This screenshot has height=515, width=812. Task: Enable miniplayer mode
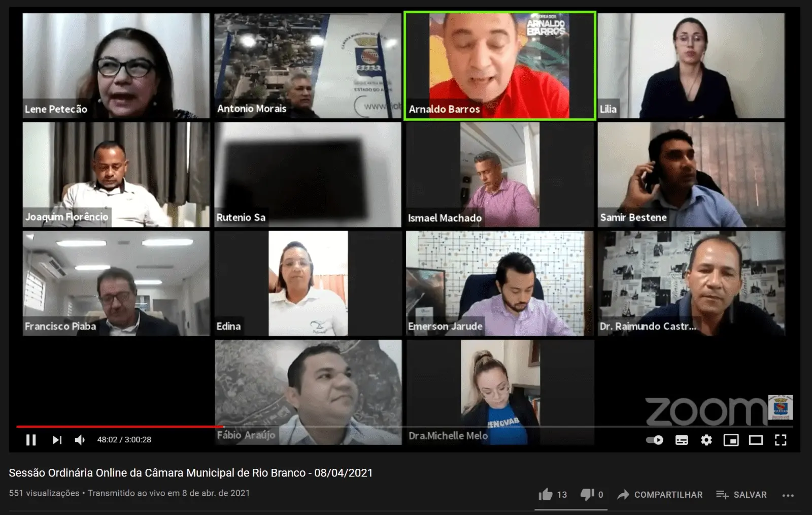[731, 440]
